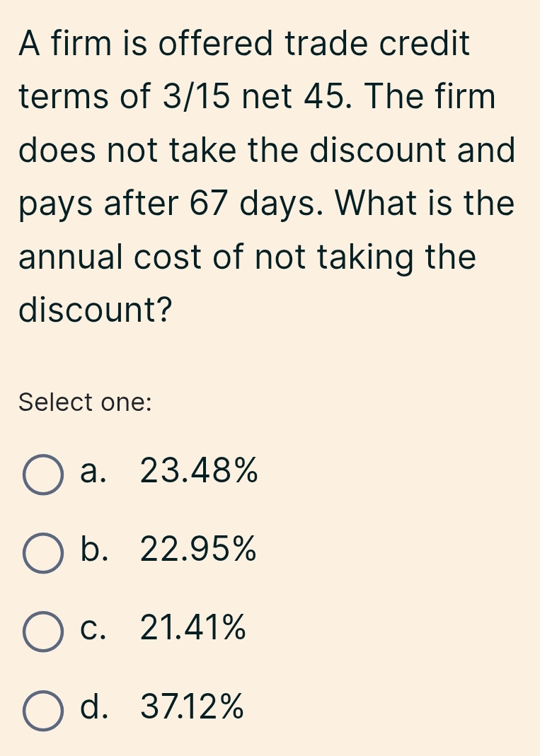Click the "b." option letter label

point(94,549)
